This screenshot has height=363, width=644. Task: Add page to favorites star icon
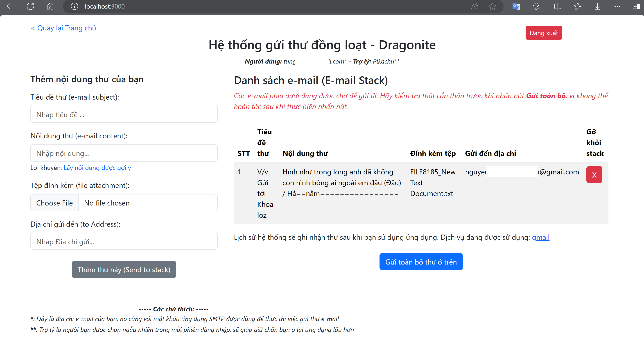click(x=492, y=6)
